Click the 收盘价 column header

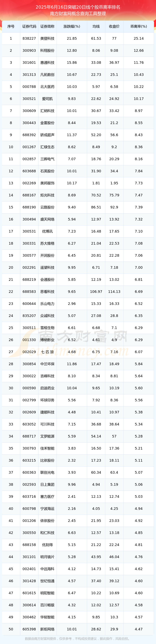[114, 26]
